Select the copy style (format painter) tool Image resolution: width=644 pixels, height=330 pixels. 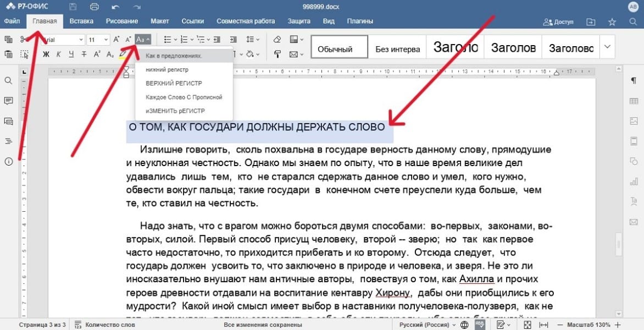[277, 53]
